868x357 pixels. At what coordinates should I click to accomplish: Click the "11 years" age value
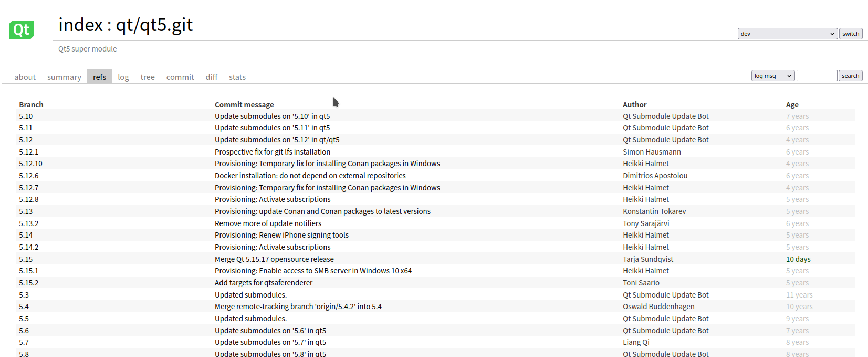point(799,295)
